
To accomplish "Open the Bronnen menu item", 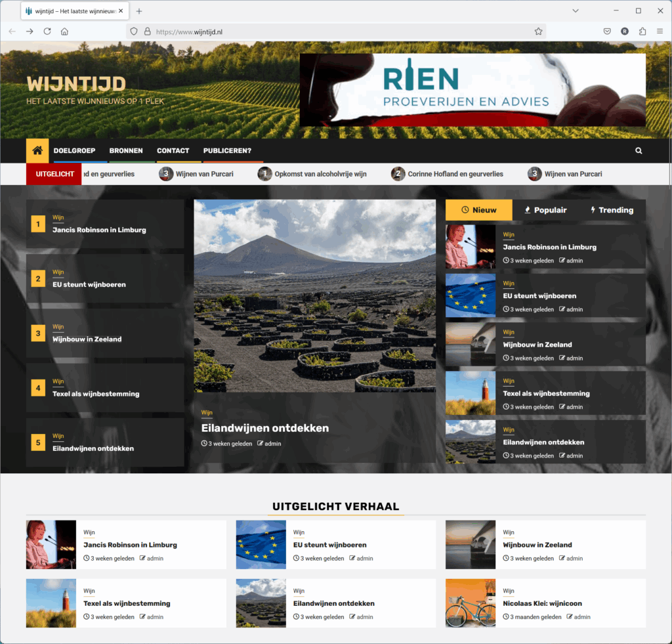I will pos(126,150).
